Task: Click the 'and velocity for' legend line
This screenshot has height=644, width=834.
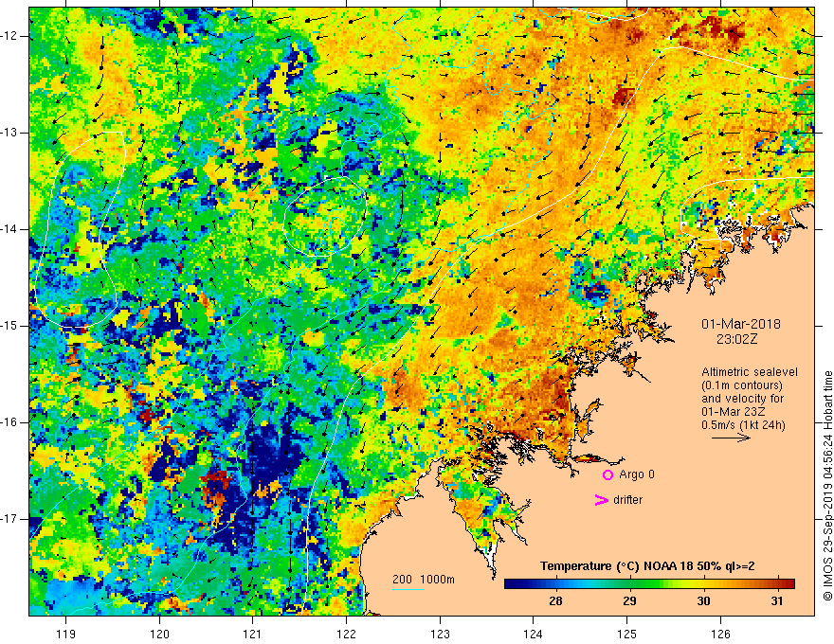Action: tap(742, 399)
